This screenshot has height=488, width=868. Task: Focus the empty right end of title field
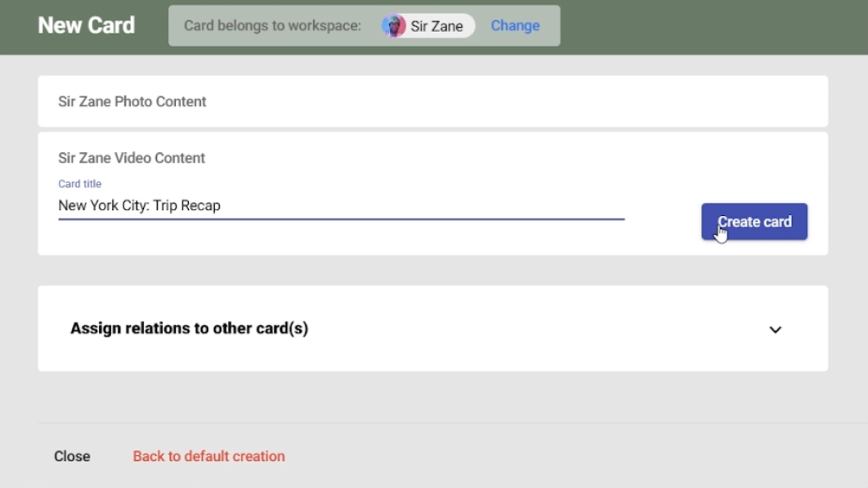coord(490,205)
